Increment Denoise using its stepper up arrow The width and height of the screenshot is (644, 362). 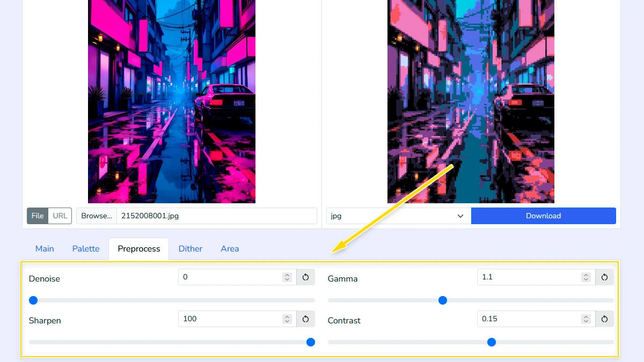coord(287,274)
